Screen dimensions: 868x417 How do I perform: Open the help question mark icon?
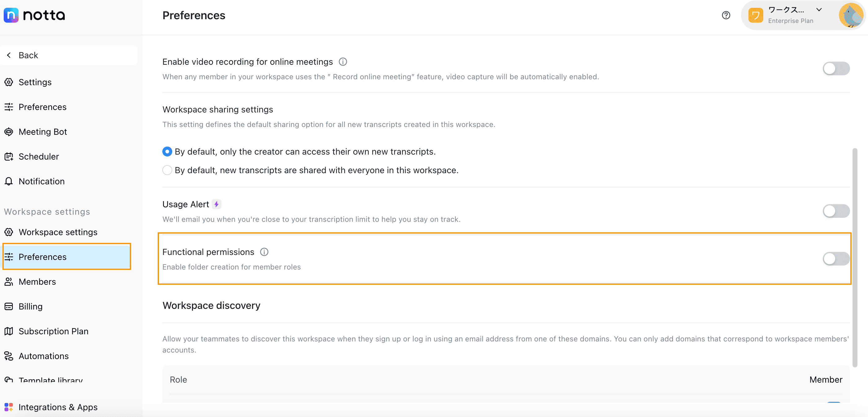click(x=726, y=15)
